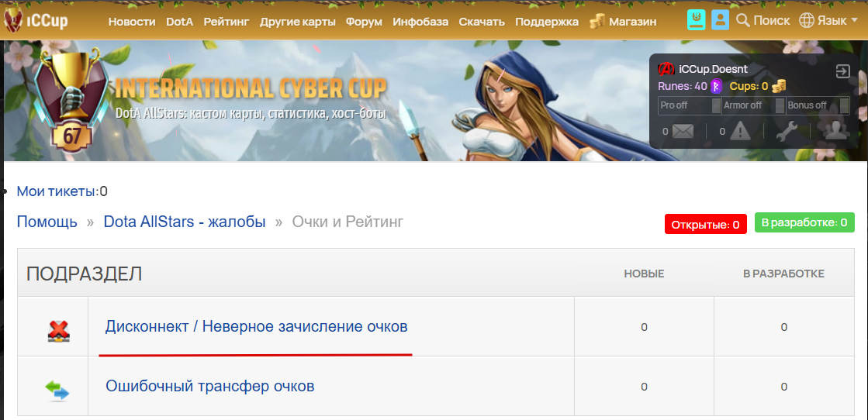Click Очки и Рейтинг breadcrumb text
Viewport: 868px width, 420px height.
pos(348,222)
